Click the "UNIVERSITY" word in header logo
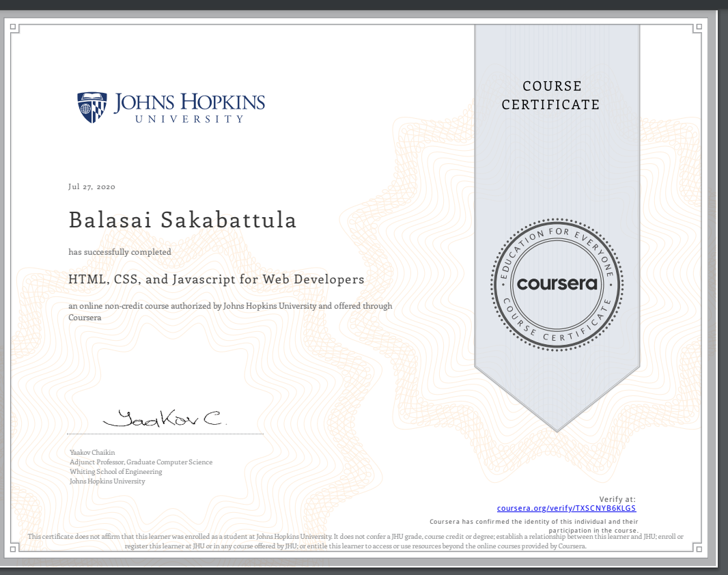This screenshot has width=728, height=575. pyautogui.click(x=189, y=120)
